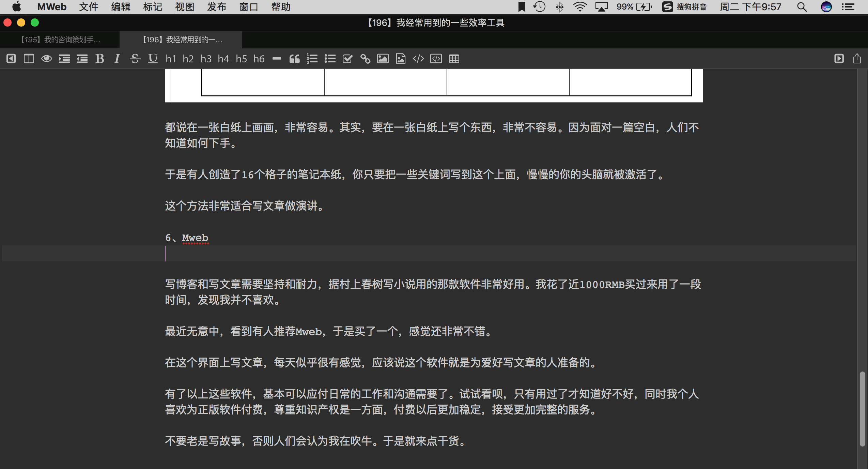
Task: Insert a fenced code block
Action: click(x=436, y=59)
